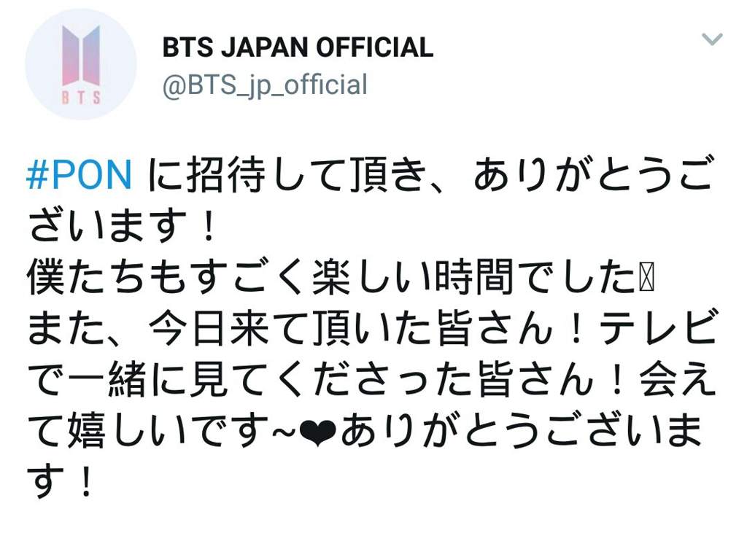Click the gradient shield logo in avatar

pyautogui.click(x=82, y=55)
